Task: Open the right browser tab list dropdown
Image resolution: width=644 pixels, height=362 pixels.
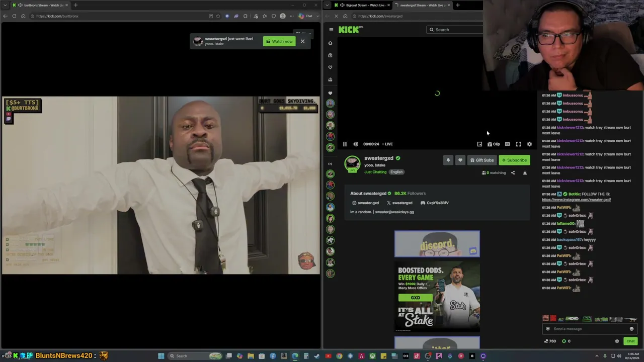Action: coord(327,5)
